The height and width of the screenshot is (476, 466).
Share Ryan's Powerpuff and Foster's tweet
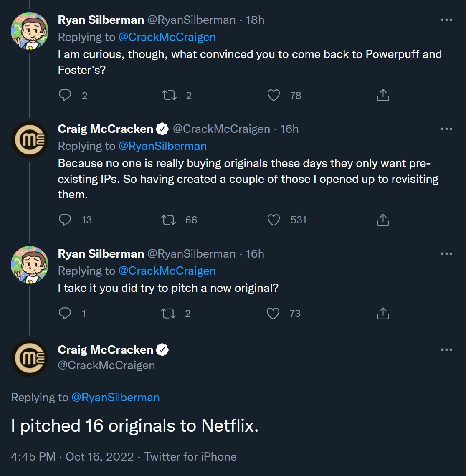[383, 96]
